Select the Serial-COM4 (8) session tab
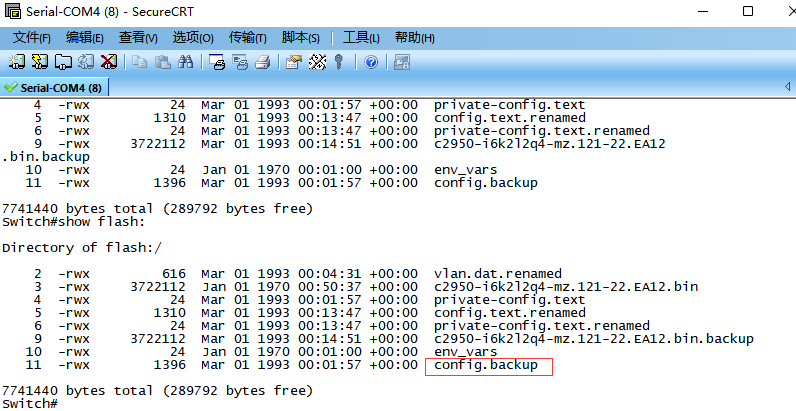This screenshot has width=796, height=411. (54, 88)
